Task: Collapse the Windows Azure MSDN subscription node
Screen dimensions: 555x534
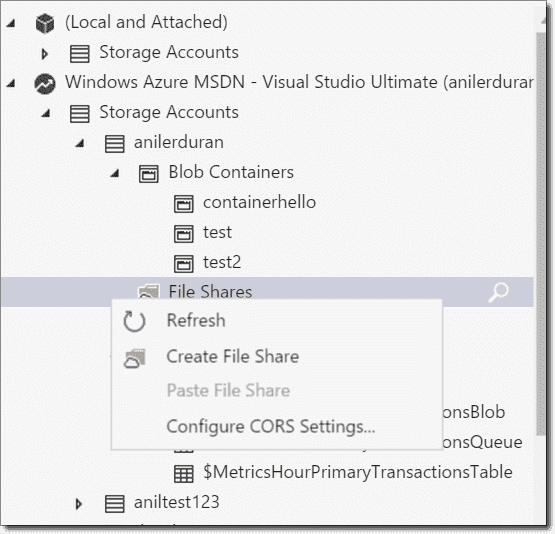Action: click(11, 84)
